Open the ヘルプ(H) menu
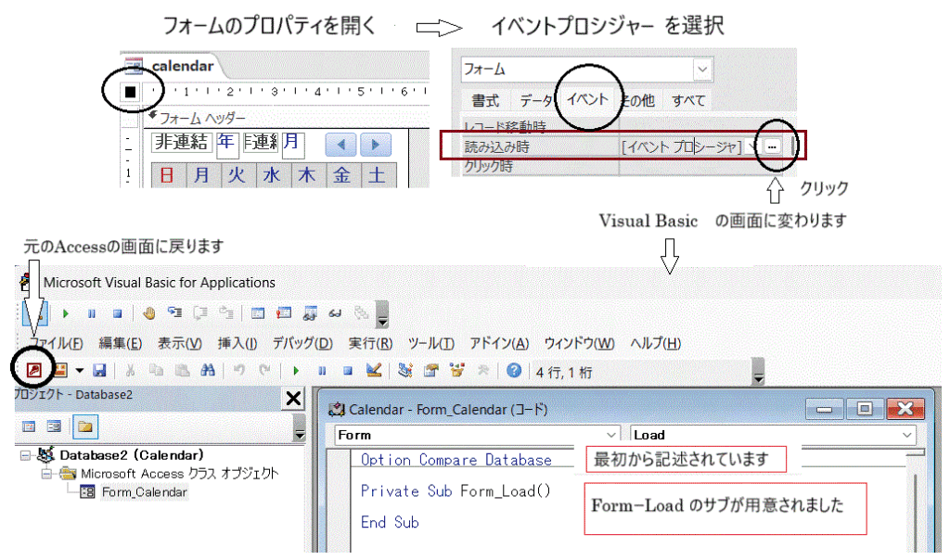This screenshot has height=560, width=950. [656, 343]
